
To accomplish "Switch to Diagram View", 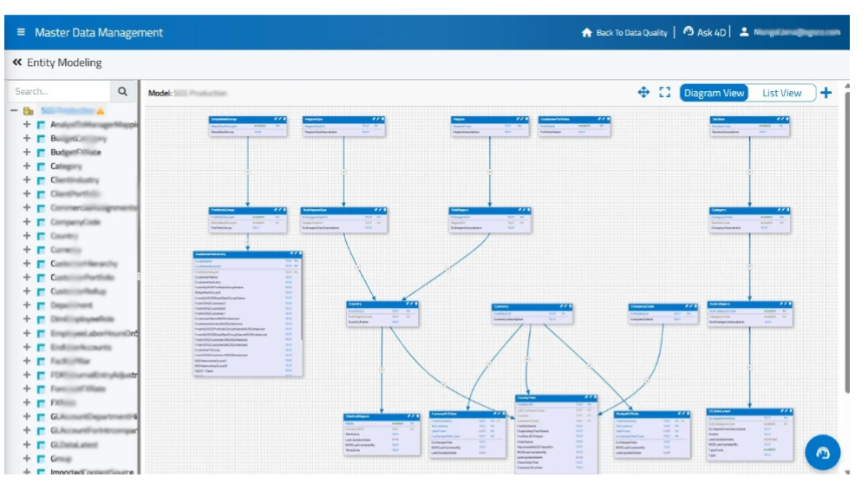I will click(714, 93).
